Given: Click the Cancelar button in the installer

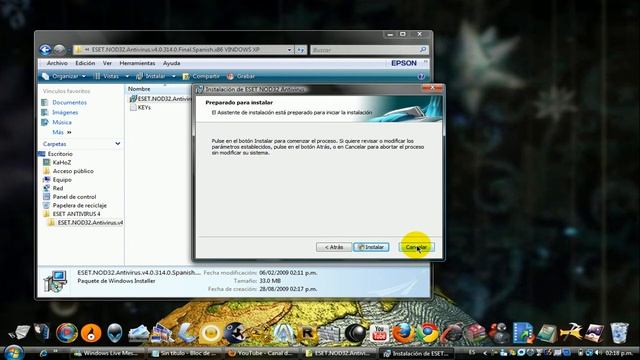Looking at the screenshot, I should tap(416, 247).
